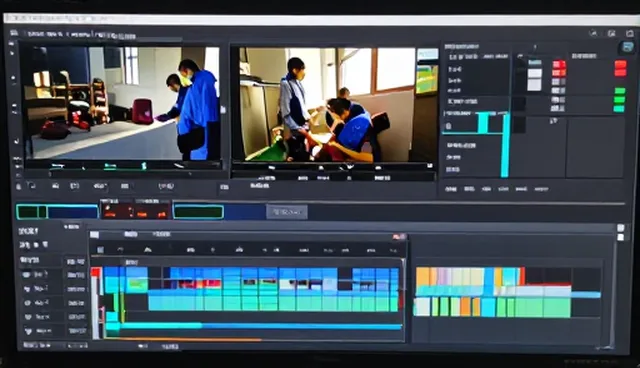Click the playhead marker on the right monitor scrubber
The image size is (640, 368).
[349, 166]
